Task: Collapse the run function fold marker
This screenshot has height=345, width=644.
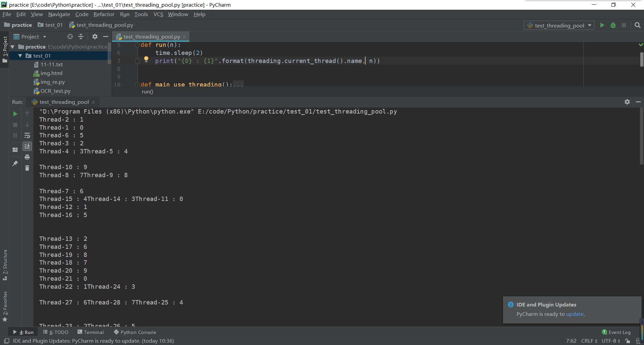Action: point(138,45)
